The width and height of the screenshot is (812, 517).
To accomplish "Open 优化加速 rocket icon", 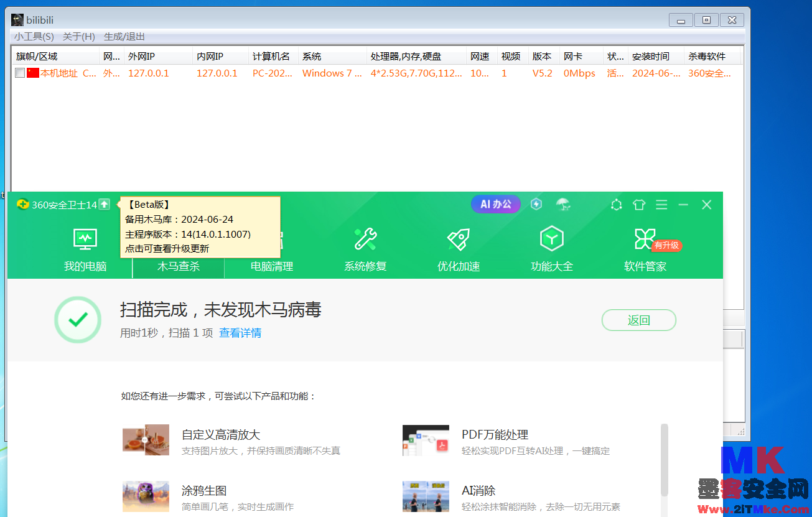I will pos(459,239).
